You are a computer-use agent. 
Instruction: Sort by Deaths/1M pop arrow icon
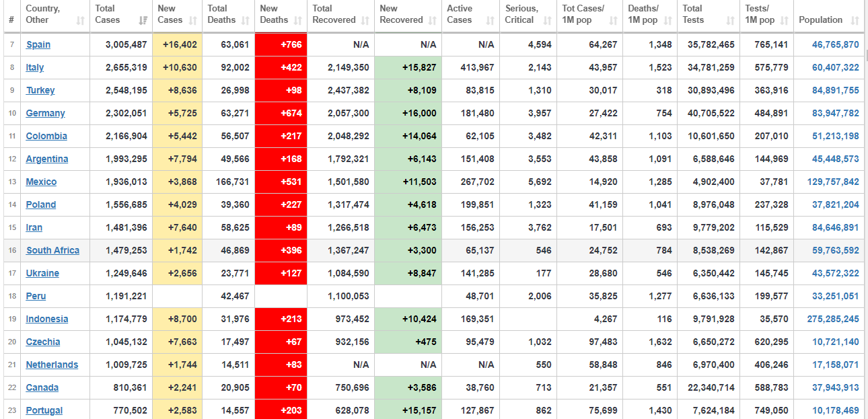(667, 21)
